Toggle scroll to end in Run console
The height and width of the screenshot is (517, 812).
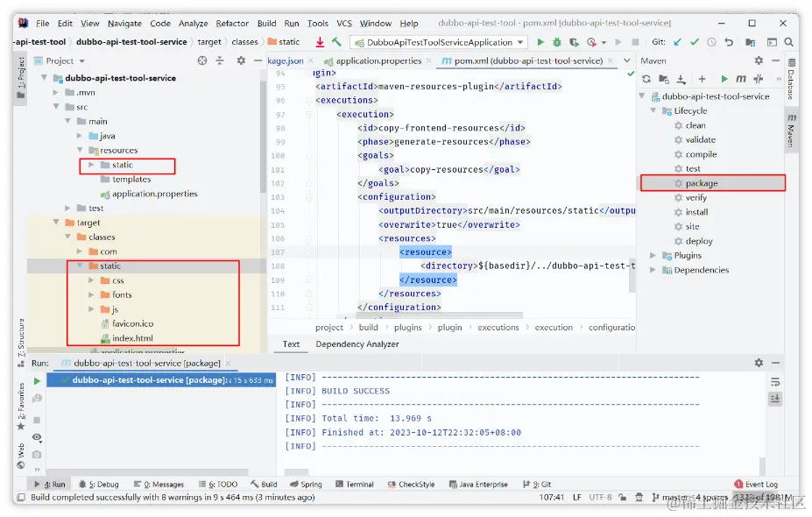pos(775,399)
